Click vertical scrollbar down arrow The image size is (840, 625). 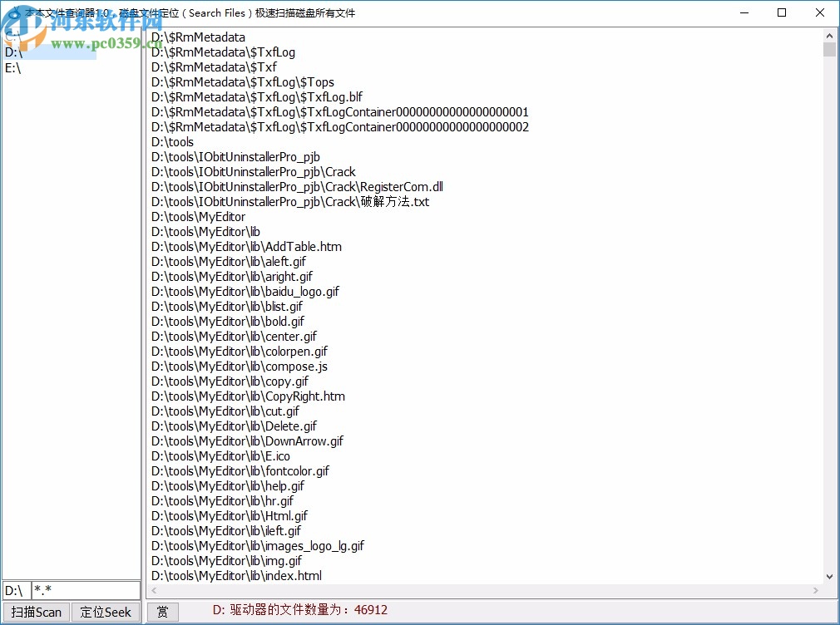[x=829, y=577]
